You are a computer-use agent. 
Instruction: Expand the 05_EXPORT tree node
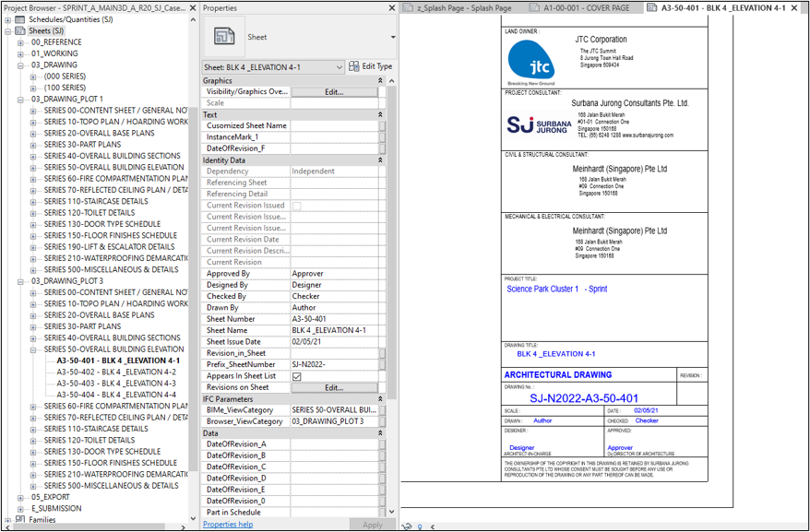tap(20, 497)
